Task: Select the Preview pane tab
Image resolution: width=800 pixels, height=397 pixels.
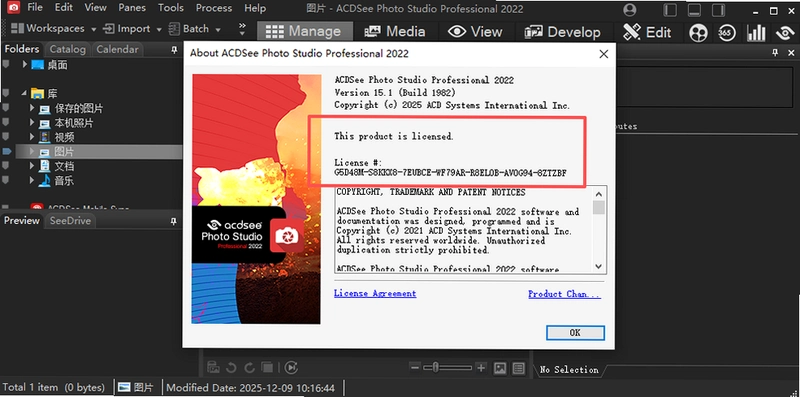Action: [x=22, y=220]
